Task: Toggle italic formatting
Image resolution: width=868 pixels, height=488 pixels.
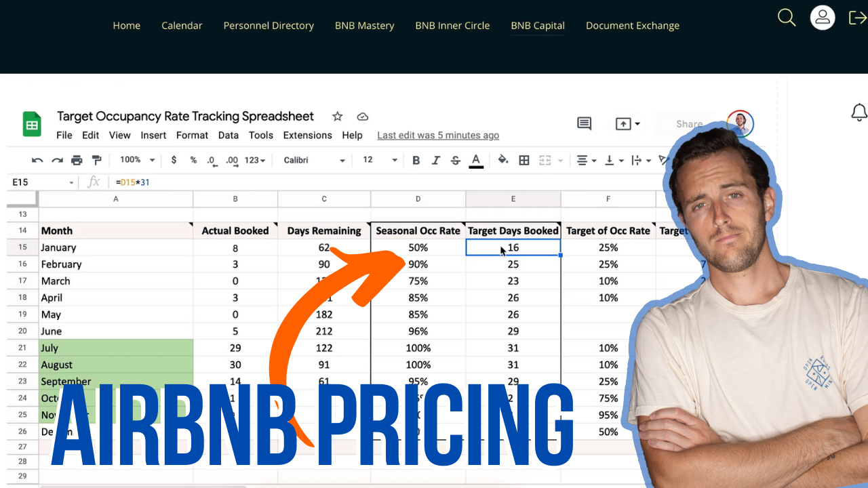Action: [435, 159]
